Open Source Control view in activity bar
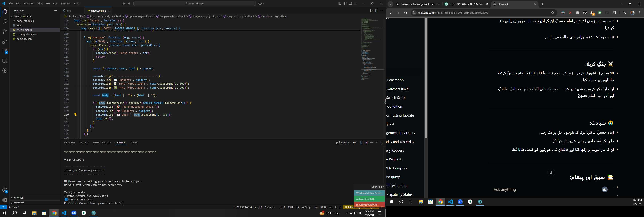 point(5,32)
